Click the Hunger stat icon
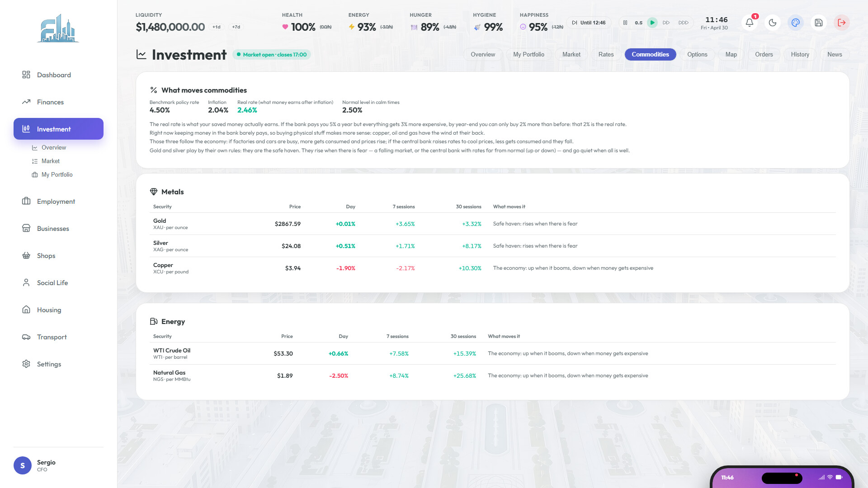The height and width of the screenshot is (488, 868). pos(414,27)
